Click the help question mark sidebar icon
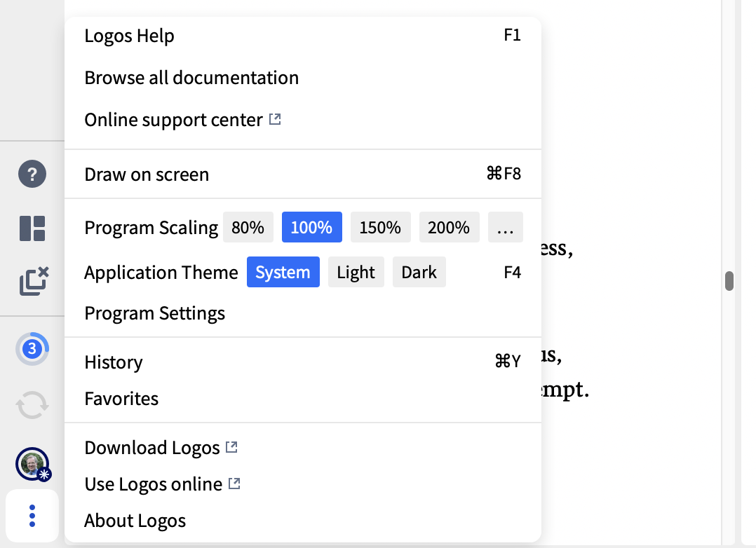This screenshot has width=756, height=548. [32, 174]
